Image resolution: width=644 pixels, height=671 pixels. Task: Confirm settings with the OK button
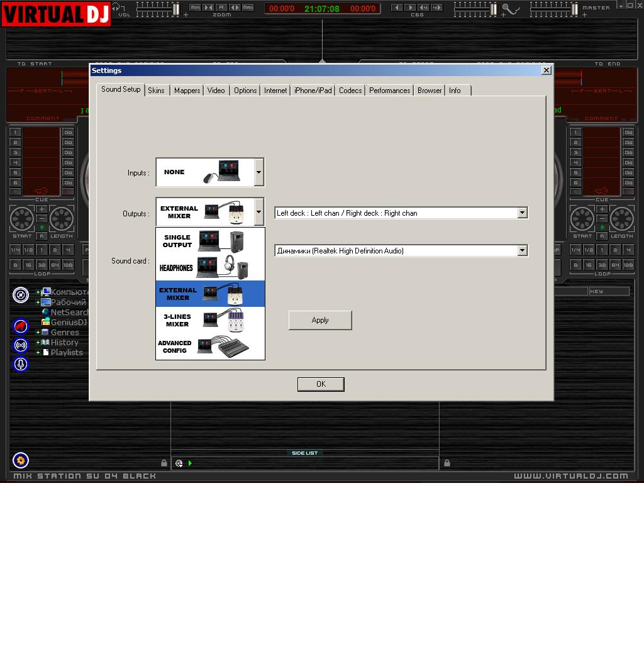[321, 384]
